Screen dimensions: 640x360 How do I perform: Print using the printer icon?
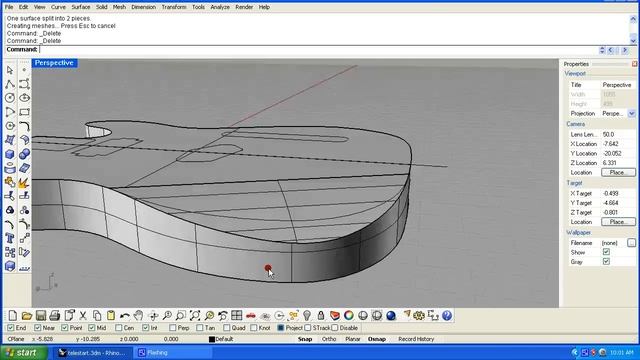tap(55, 316)
